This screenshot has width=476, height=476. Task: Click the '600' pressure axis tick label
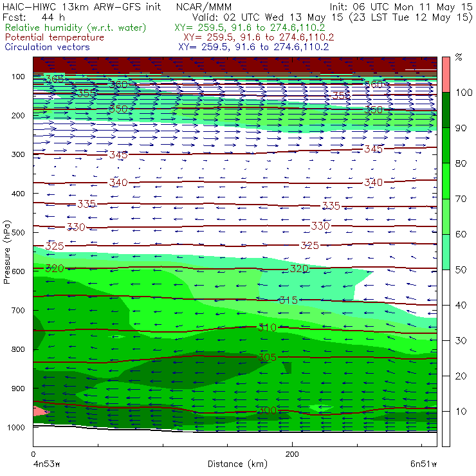(18, 271)
